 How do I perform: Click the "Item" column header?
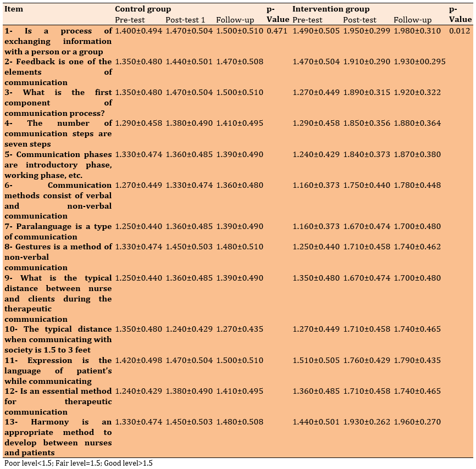coord(14,9)
